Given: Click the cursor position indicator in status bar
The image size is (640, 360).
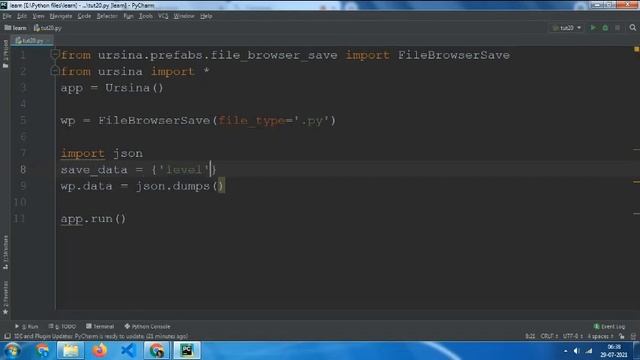Looking at the screenshot, I should [530, 336].
